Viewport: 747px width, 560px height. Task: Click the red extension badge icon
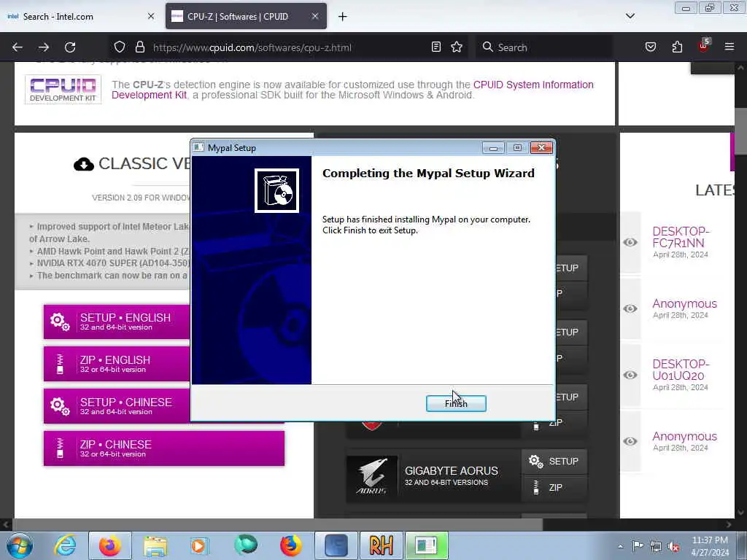pyautogui.click(x=704, y=46)
